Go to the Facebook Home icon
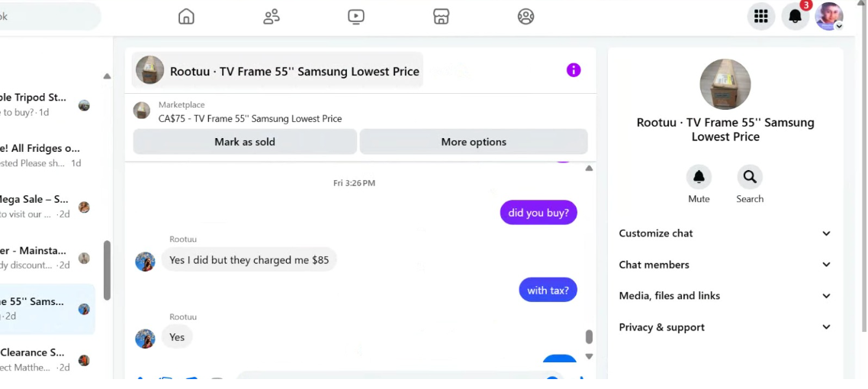This screenshot has height=389, width=868. (187, 17)
